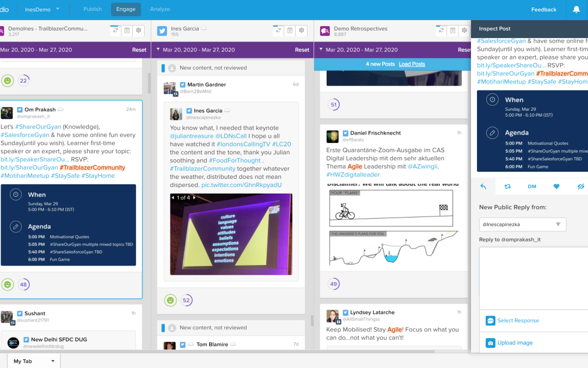This screenshot has width=588, height=368.
Task: Refresh the Demo Retrospectives column
Action: (x=441, y=31)
